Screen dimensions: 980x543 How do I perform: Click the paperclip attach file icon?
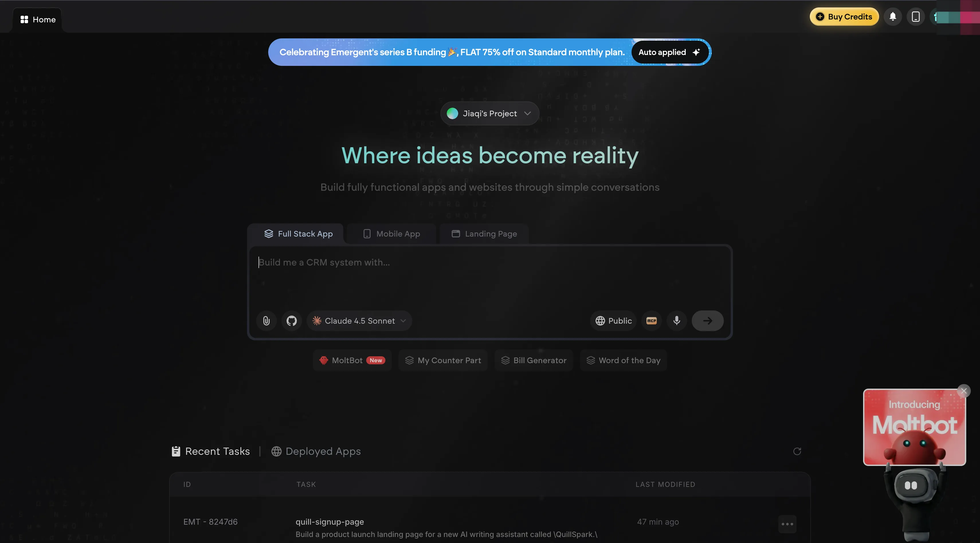coord(266,320)
